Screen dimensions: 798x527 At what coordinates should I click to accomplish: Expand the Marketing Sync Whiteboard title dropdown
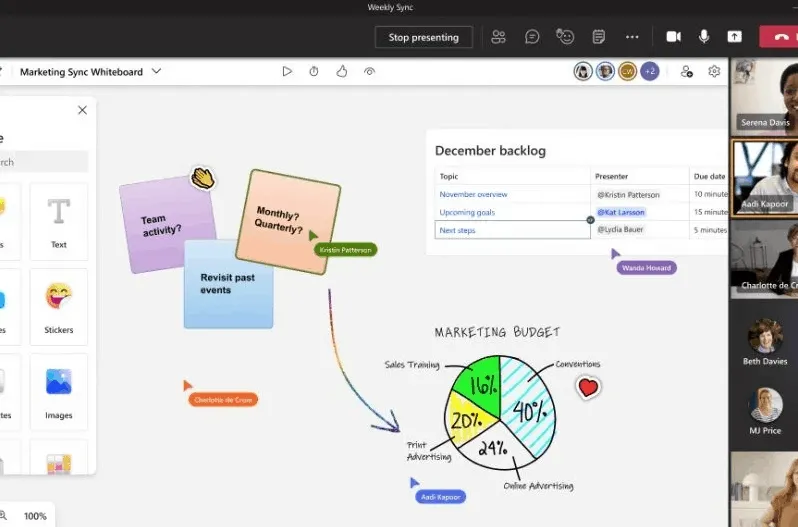click(x=157, y=72)
